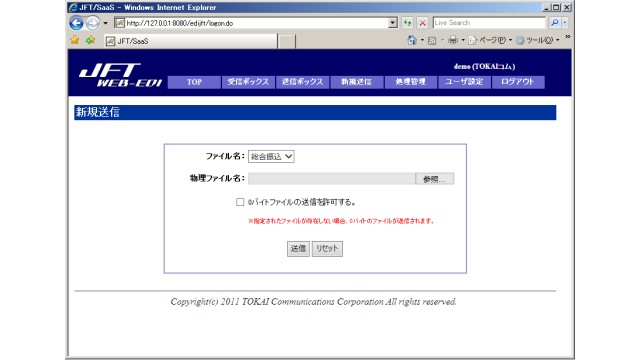Click the red 0バイト warning note
640x360 pixels.
[341, 221]
